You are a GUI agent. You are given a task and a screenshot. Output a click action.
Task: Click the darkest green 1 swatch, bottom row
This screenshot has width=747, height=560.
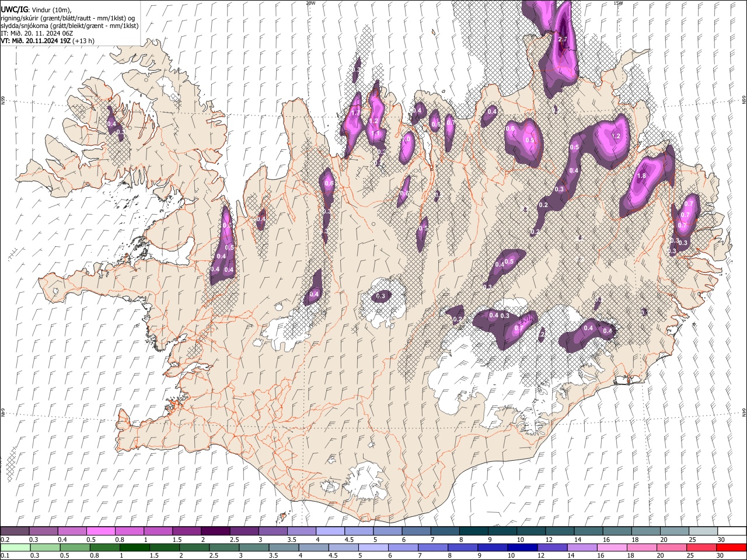134,547
